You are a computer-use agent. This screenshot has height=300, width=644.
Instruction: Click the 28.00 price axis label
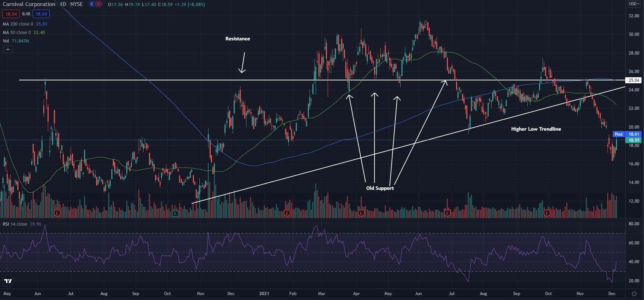[x=634, y=53]
